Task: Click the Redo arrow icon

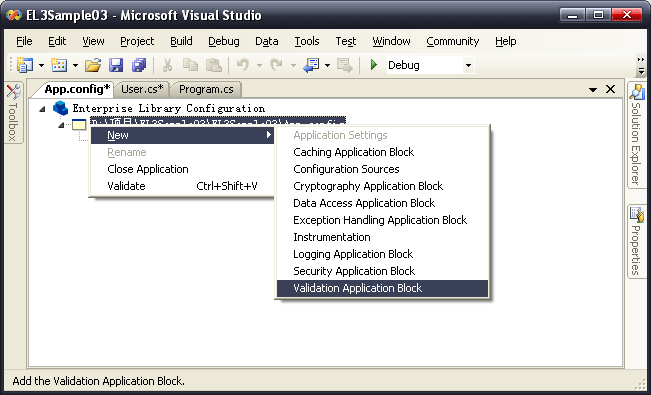Action: 276,65
